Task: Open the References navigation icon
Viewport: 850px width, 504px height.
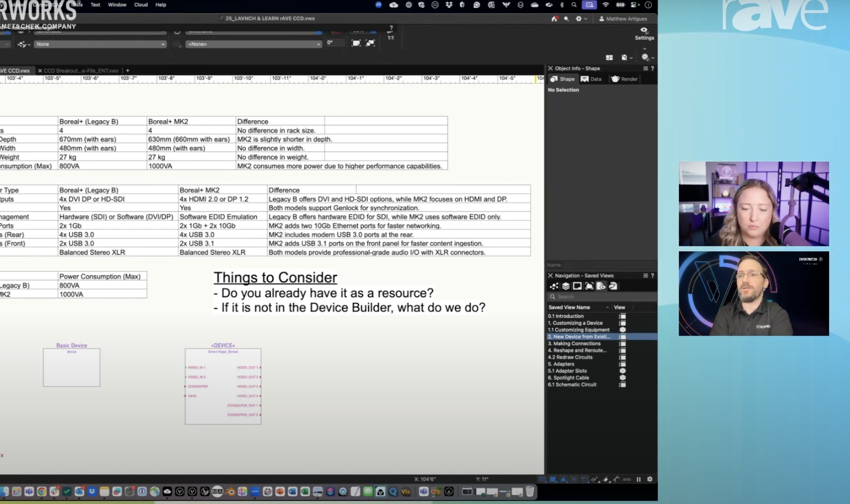Action: [x=613, y=286]
